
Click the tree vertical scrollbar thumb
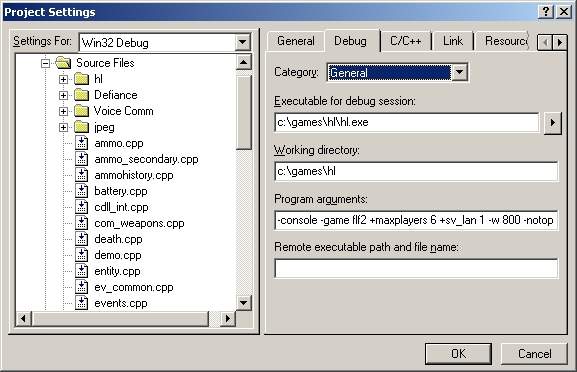tap(243, 113)
